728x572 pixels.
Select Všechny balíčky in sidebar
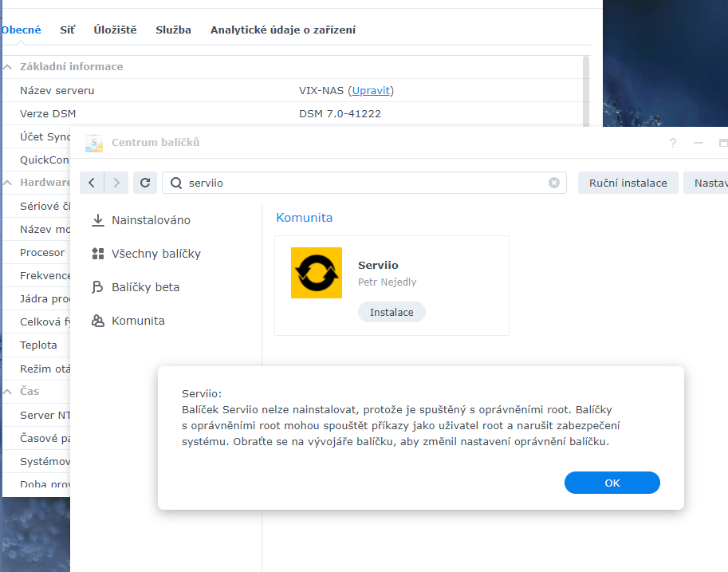[155, 254]
